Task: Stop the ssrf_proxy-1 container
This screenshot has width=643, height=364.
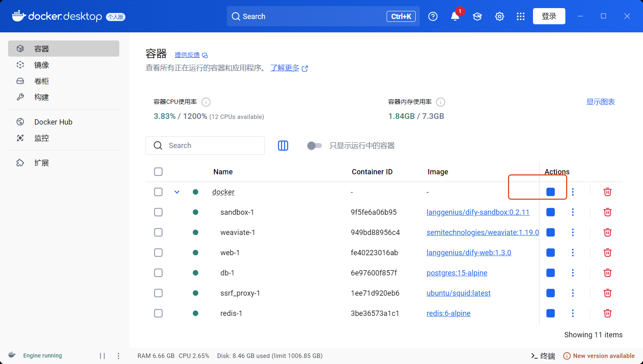Action: point(550,293)
